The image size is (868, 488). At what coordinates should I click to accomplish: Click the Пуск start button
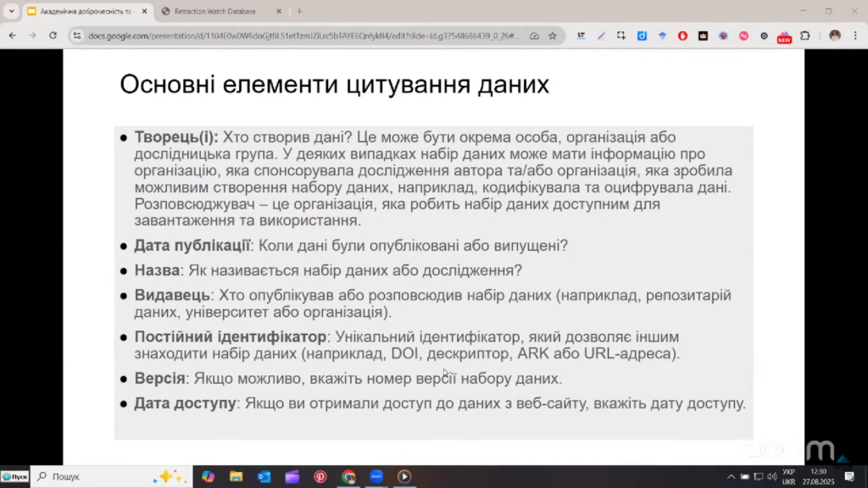pyautogui.click(x=14, y=477)
